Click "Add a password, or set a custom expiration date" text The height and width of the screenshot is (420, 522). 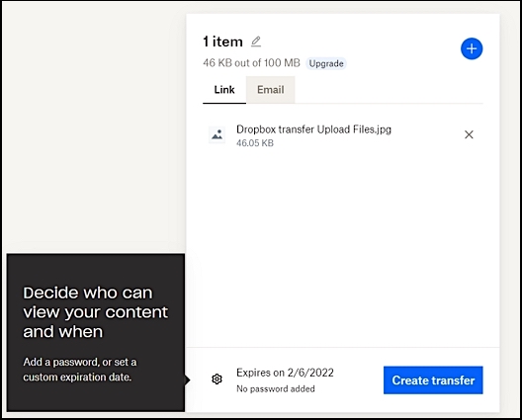(x=80, y=370)
